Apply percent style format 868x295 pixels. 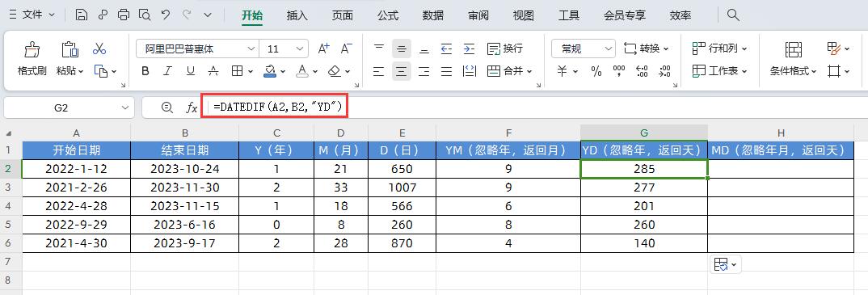tap(596, 71)
